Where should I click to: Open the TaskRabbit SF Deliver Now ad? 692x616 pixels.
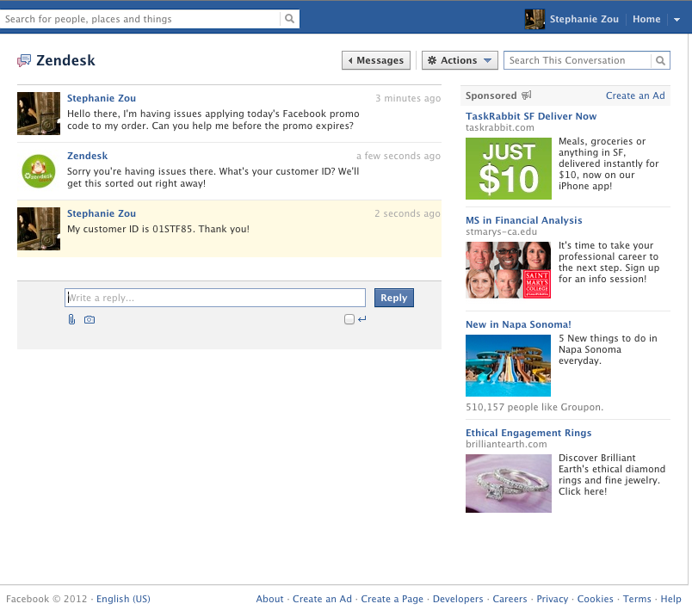click(531, 116)
